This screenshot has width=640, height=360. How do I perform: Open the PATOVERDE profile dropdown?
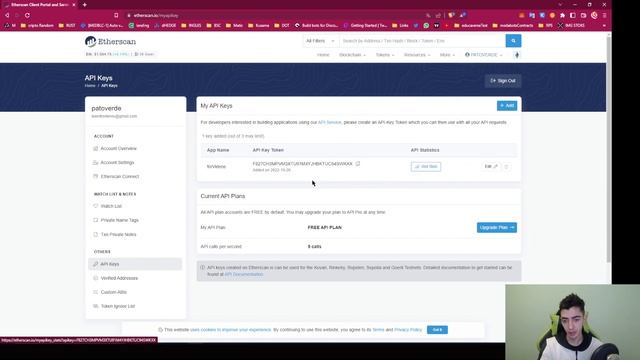[484, 55]
